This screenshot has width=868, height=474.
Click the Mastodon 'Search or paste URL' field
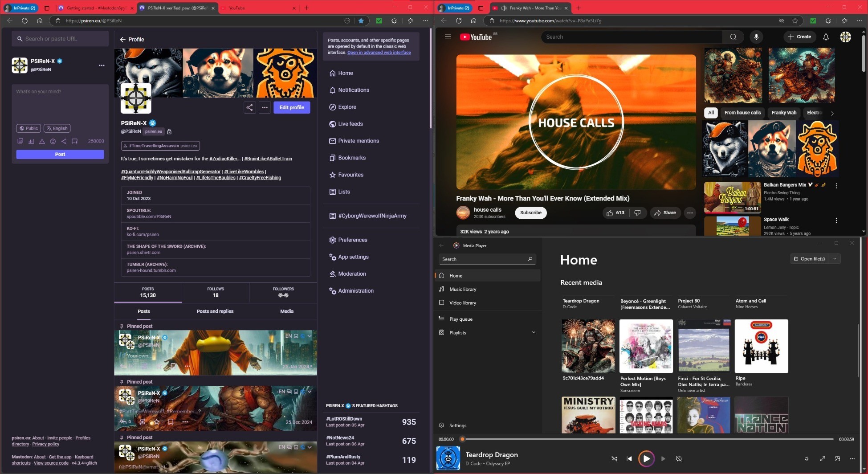click(x=60, y=39)
